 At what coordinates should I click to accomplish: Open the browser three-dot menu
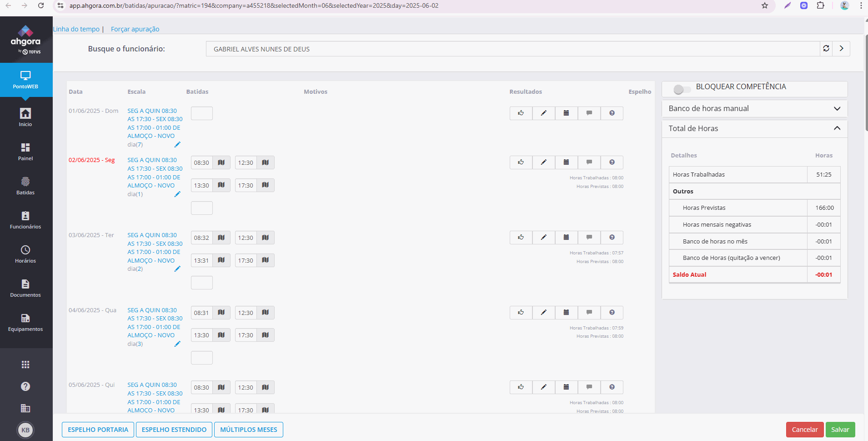[x=861, y=5]
